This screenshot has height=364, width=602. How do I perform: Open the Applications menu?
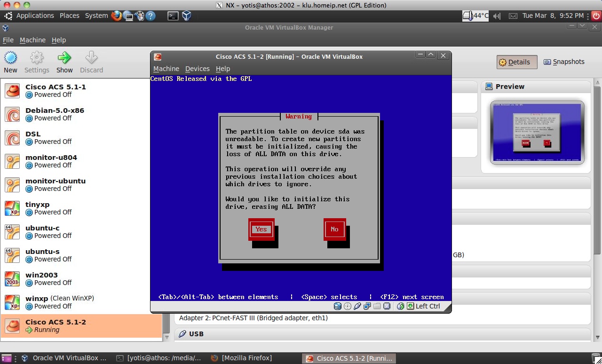click(35, 16)
